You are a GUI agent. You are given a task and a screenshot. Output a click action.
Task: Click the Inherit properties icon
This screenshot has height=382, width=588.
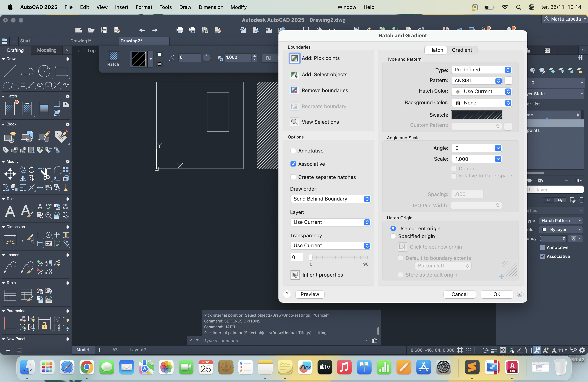click(x=295, y=275)
